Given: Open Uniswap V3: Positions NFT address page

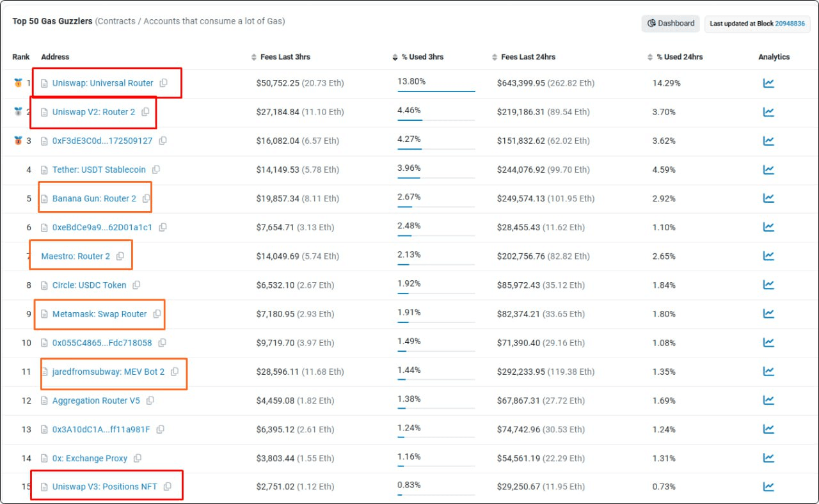Looking at the screenshot, I should [x=105, y=487].
